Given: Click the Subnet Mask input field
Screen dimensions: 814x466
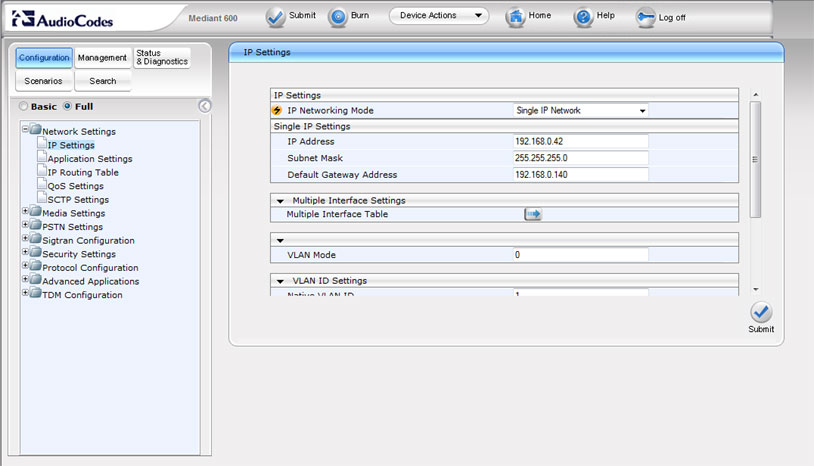Looking at the screenshot, I should pos(581,158).
